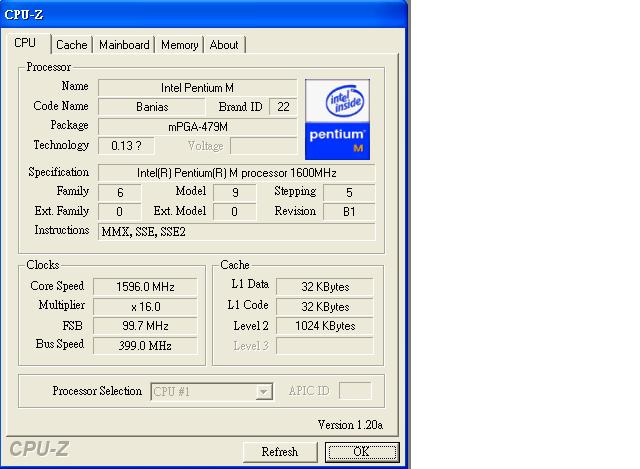Click the Refresh button
This screenshot has width=640, height=469.
pyautogui.click(x=280, y=452)
